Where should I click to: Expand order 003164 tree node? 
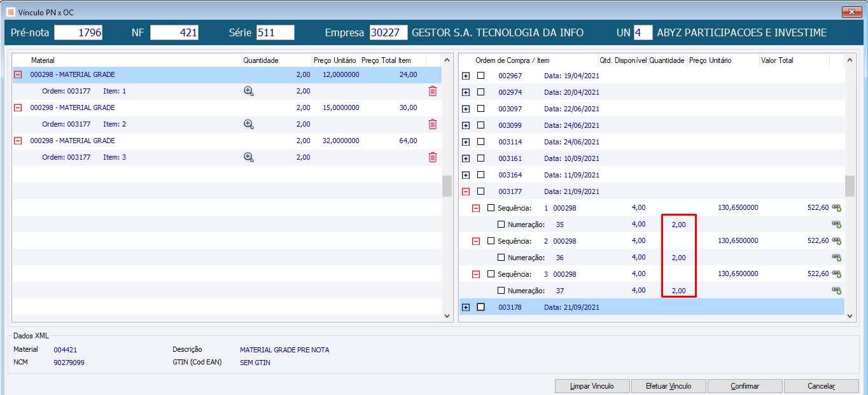tap(466, 175)
